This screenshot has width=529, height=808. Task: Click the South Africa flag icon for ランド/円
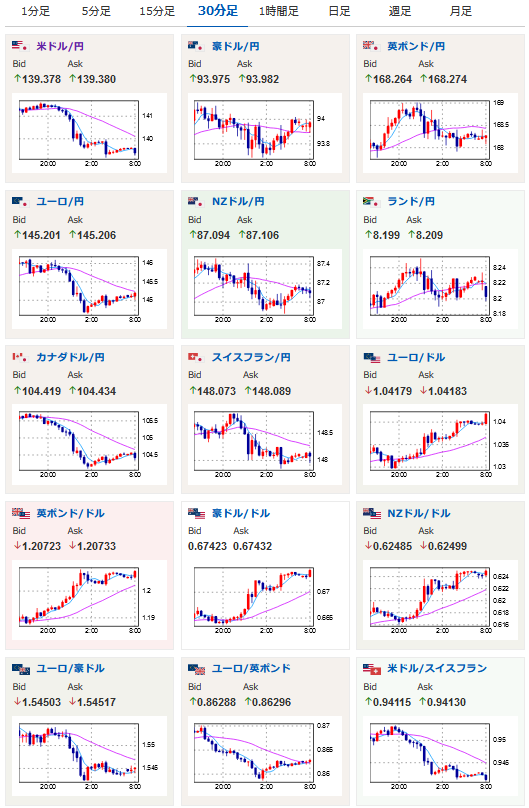tap(371, 201)
